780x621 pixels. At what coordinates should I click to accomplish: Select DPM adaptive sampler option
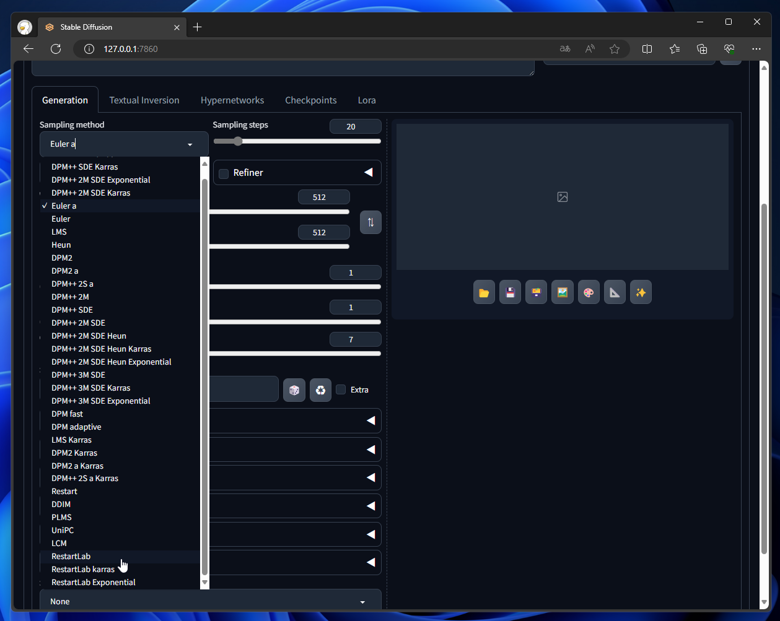tap(120, 427)
